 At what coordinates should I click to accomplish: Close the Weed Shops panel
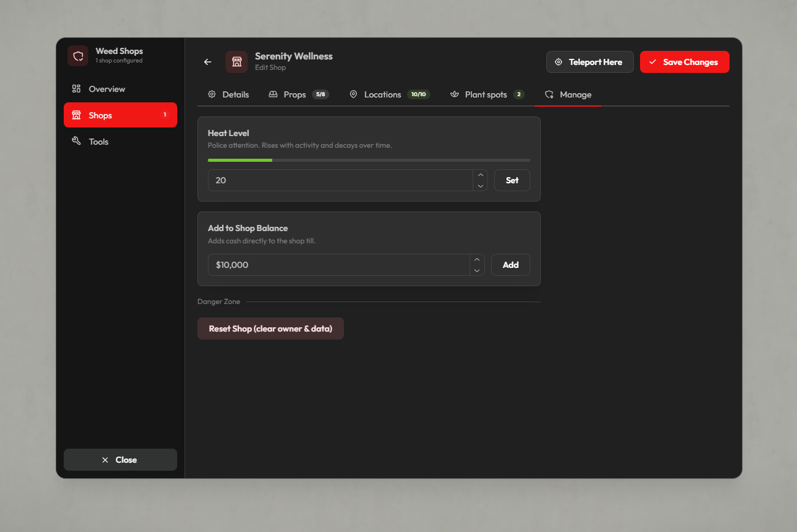pyautogui.click(x=120, y=460)
